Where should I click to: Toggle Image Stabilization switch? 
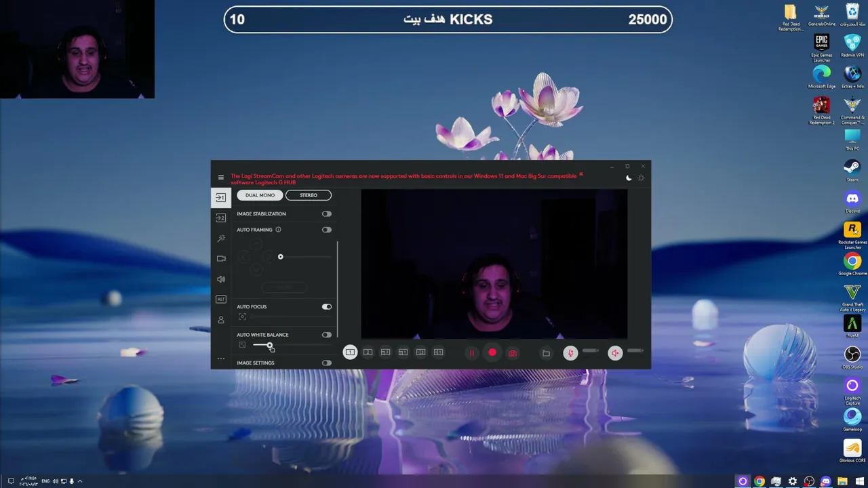[327, 214]
